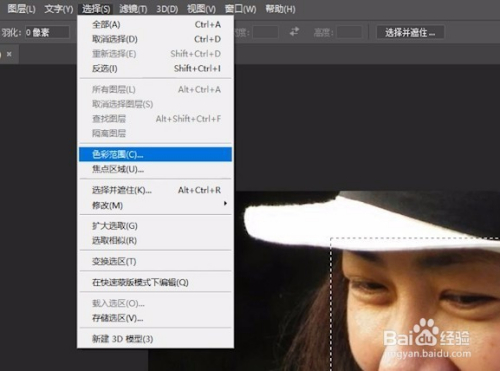Image resolution: width=500 pixels, height=371 pixels.
Task: Choose 变换选区(T)
Action: tap(155, 261)
